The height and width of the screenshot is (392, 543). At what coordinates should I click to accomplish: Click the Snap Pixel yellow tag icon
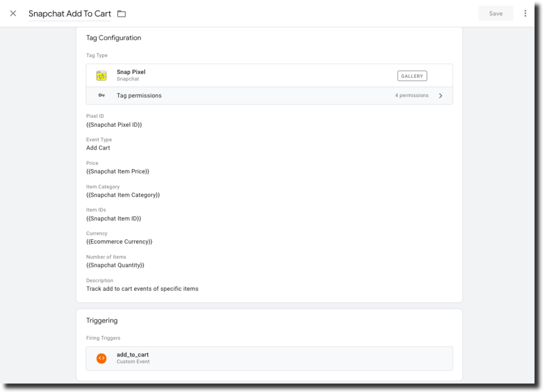[101, 75]
